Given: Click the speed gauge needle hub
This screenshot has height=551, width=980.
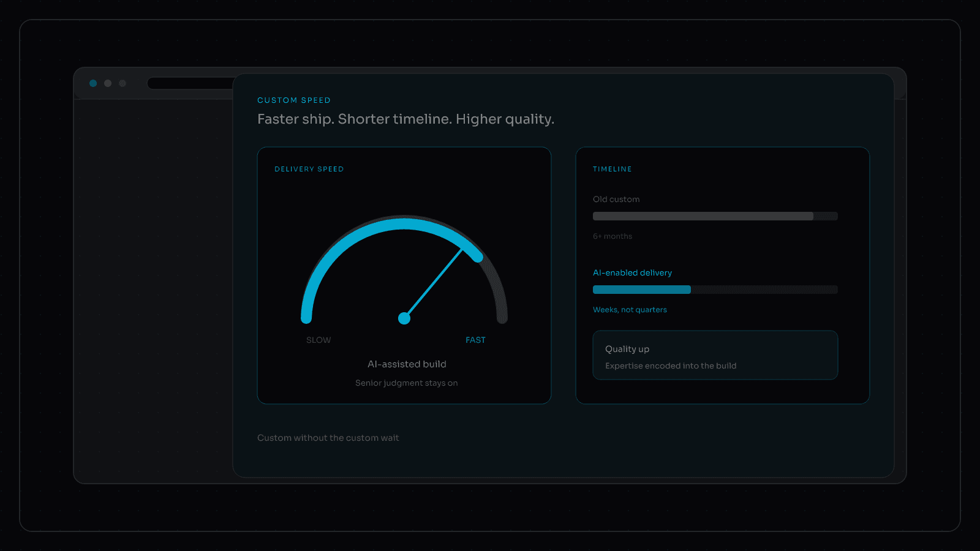Looking at the screenshot, I should coord(404,318).
